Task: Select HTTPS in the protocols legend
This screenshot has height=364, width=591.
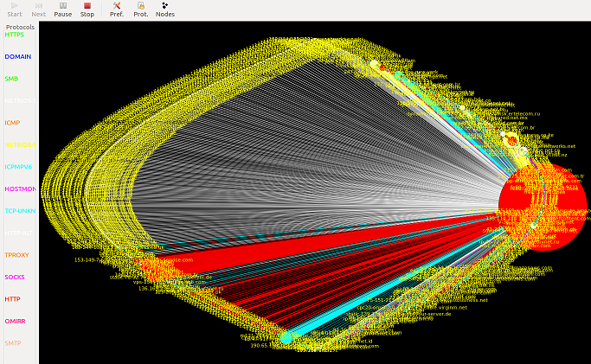Action: click(15, 35)
